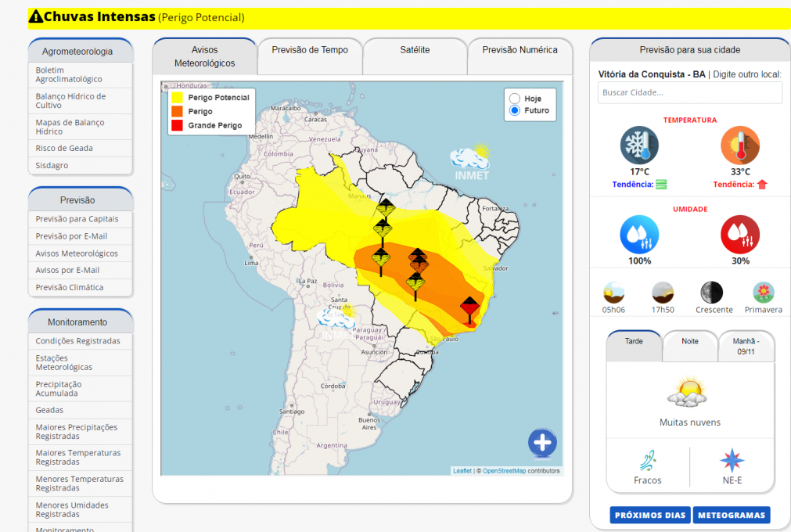Click the Crescente moon phase icon
This screenshot has width=791, height=532.
tap(711, 293)
